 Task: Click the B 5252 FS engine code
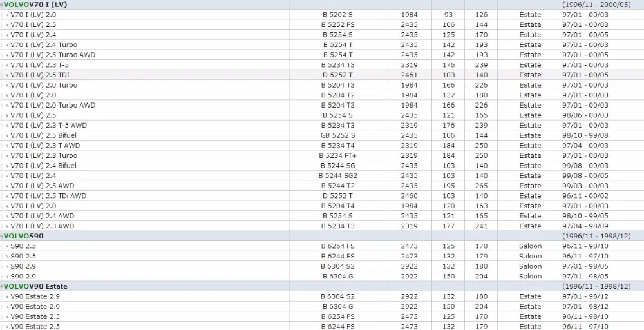pos(337,24)
